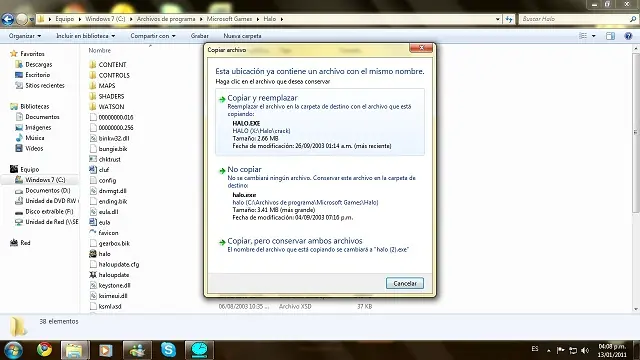Viewport: 640px width, 360px height.
Task: Select Equipo in the navigation pane
Action: (30, 169)
